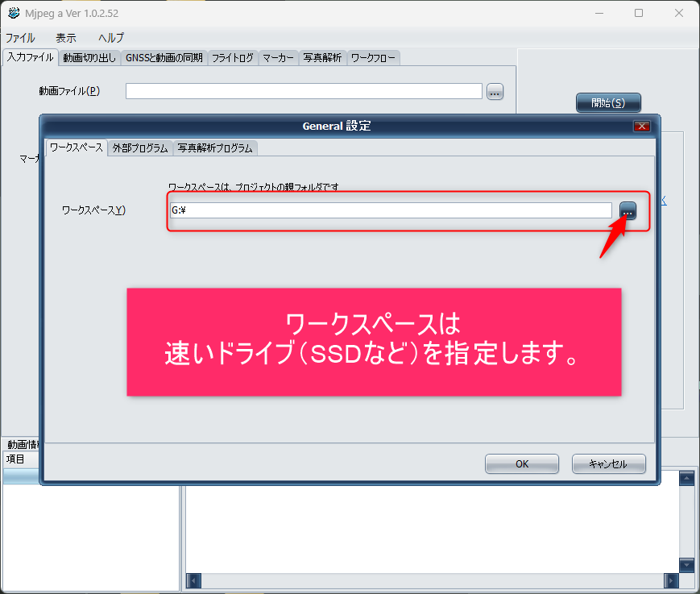700x594 pixels.
Task: Open the 写真解析プログラム tab
Action: click(215, 148)
